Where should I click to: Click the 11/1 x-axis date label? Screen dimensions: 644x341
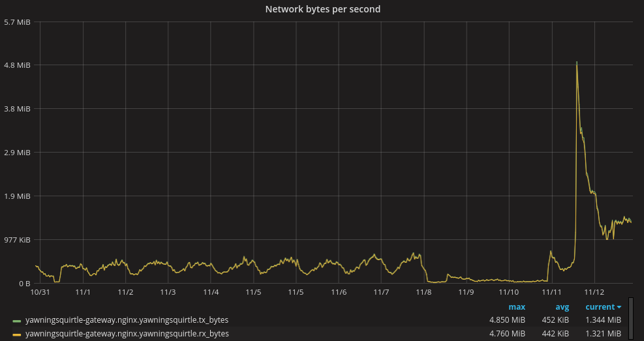point(83,292)
